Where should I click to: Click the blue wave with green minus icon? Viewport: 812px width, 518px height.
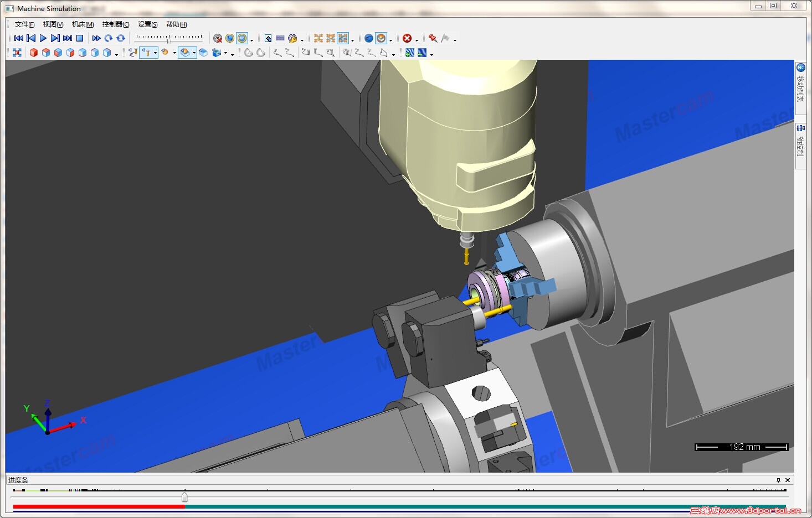tap(422, 53)
